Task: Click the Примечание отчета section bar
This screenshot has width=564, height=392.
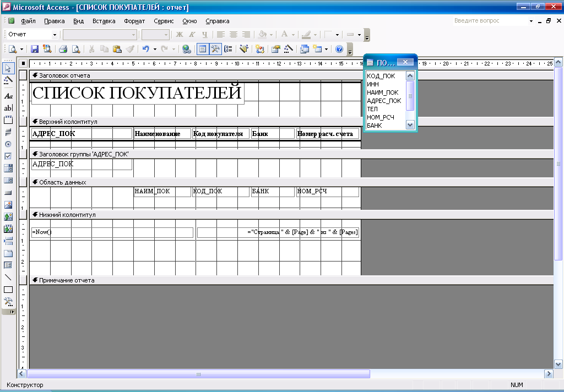Action: (291, 280)
